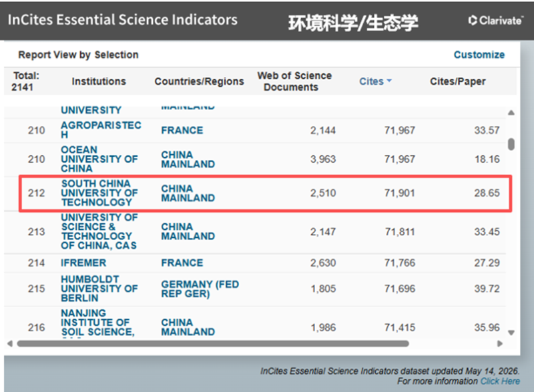The image size is (534, 392).
Task: Click the Institutions column header
Action: [x=99, y=81]
